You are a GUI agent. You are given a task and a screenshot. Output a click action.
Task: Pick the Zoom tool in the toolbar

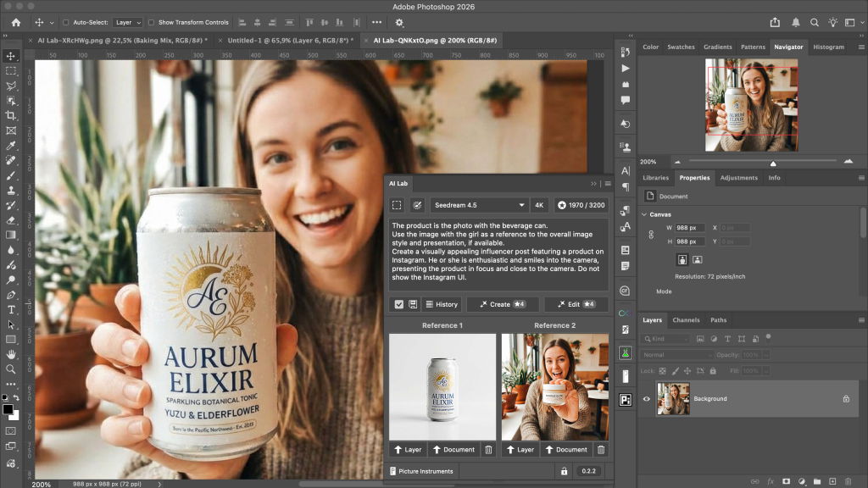(x=11, y=369)
